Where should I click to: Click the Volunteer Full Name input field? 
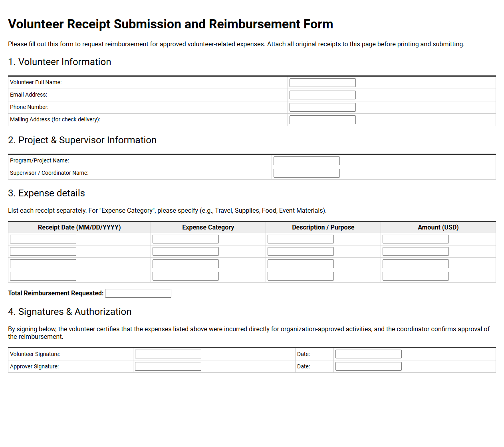[x=323, y=83]
